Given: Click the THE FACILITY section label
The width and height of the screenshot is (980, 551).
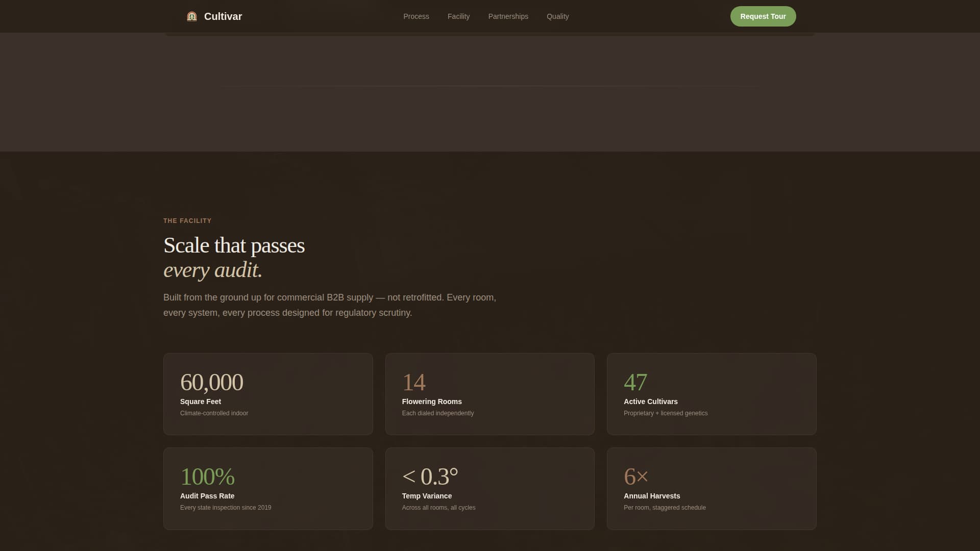Looking at the screenshot, I should [x=187, y=221].
